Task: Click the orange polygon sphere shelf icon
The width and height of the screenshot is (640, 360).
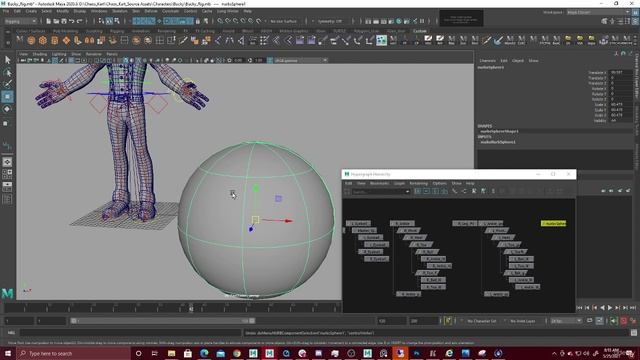Action: click(x=31, y=40)
